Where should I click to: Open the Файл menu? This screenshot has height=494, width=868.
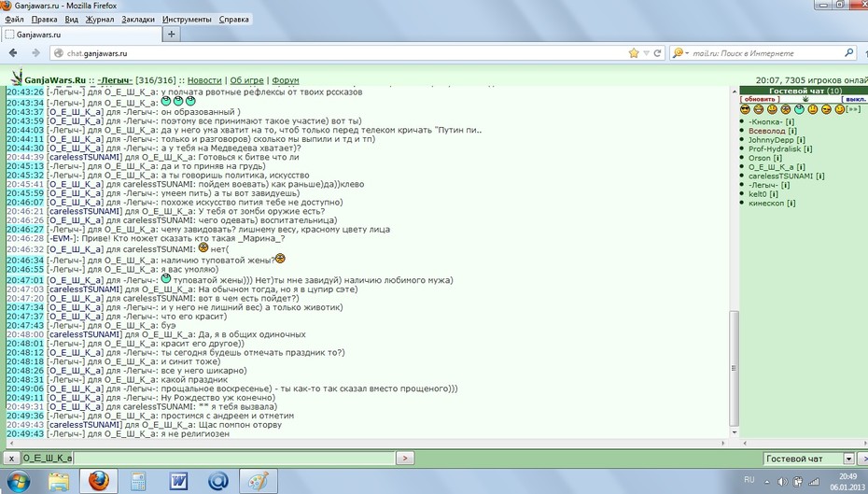click(x=14, y=20)
